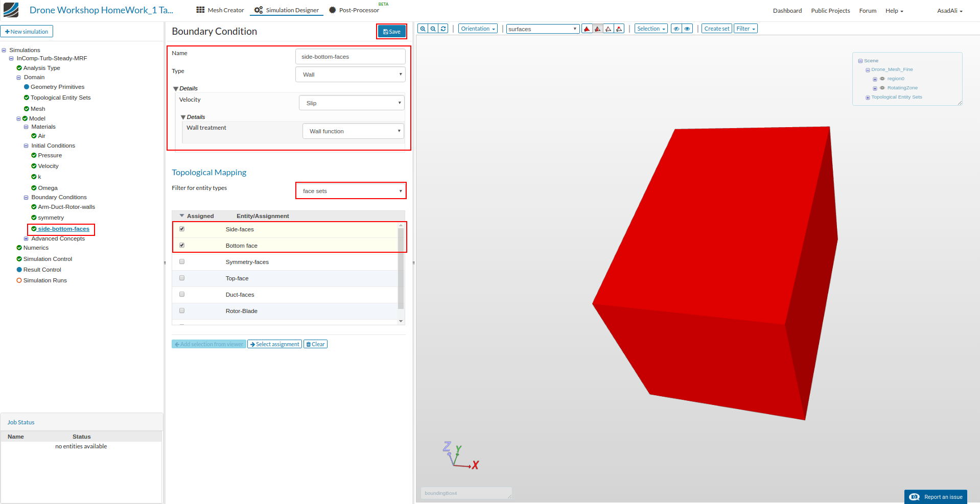Screen dimensions: 980x504
Task: Open the Orientation dropdown
Action: coord(478,29)
